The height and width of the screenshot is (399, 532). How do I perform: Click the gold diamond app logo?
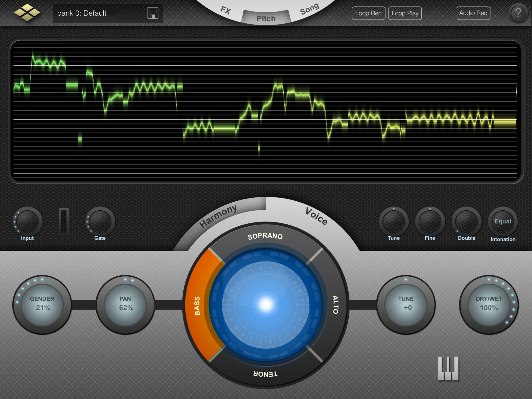click(27, 12)
